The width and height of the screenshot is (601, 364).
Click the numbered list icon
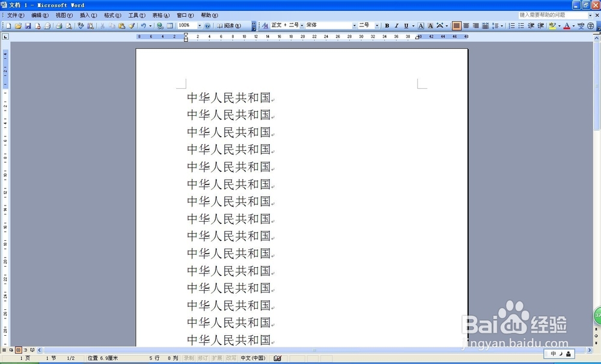coord(511,26)
